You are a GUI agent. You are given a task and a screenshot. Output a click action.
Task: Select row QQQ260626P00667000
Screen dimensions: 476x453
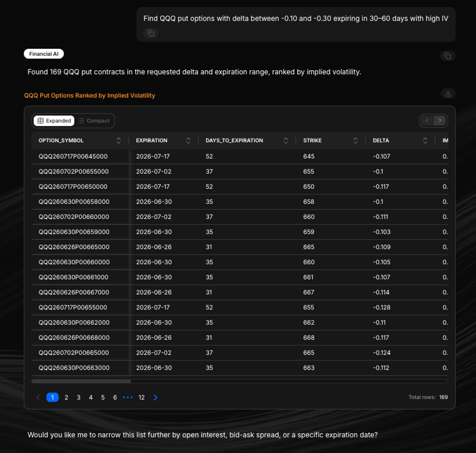[x=240, y=292]
